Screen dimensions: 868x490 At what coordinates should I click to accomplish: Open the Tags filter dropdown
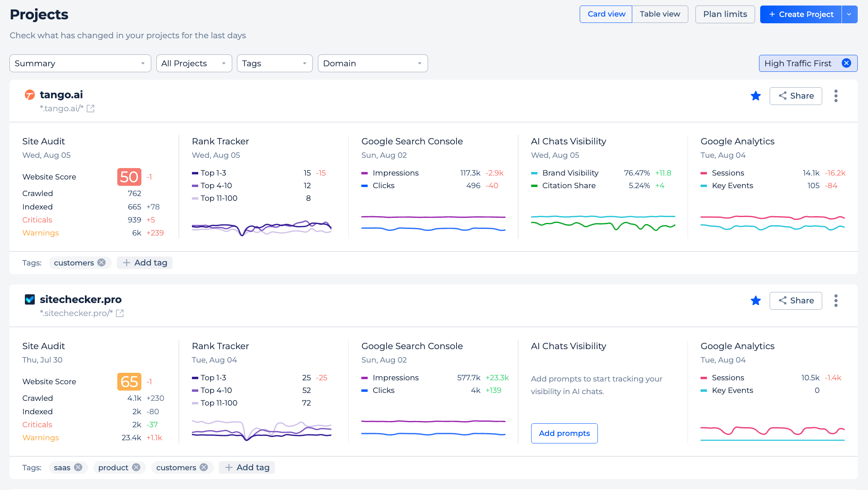274,64
